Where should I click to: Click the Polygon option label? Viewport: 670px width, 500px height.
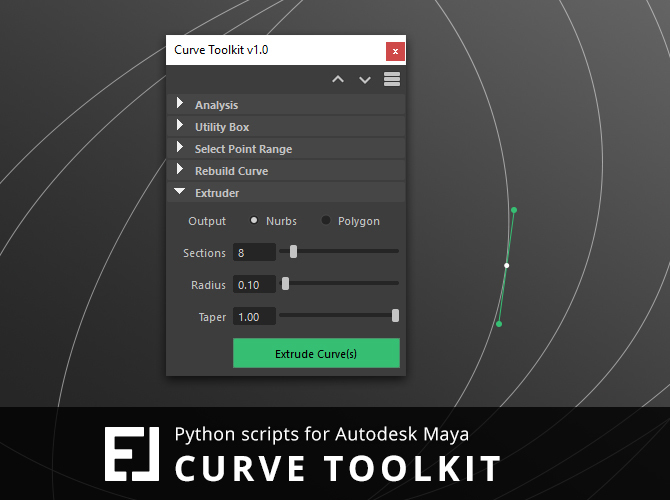(x=359, y=221)
